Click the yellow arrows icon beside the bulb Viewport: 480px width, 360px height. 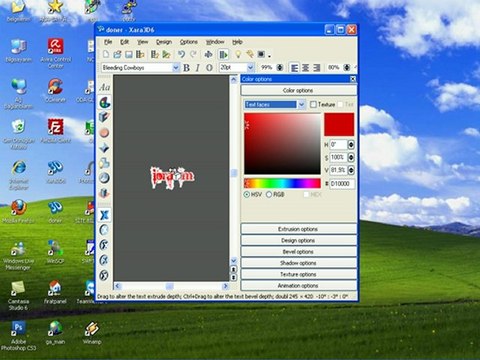250,54
